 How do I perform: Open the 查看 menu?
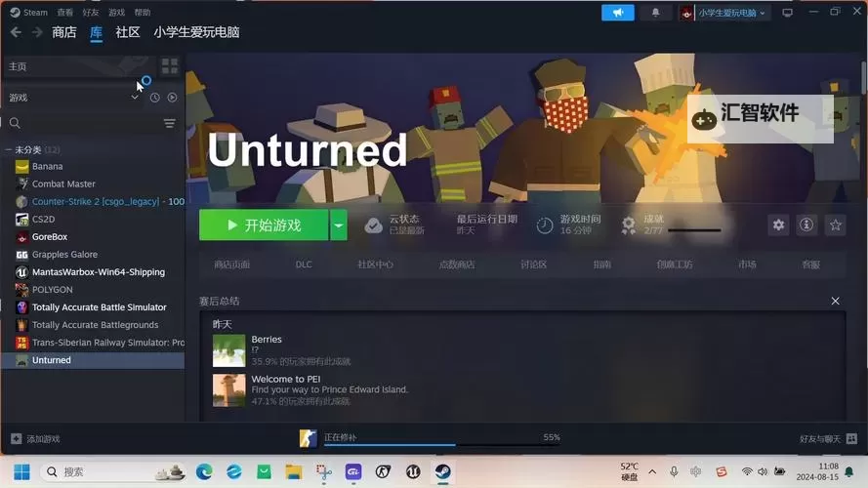tap(64, 12)
